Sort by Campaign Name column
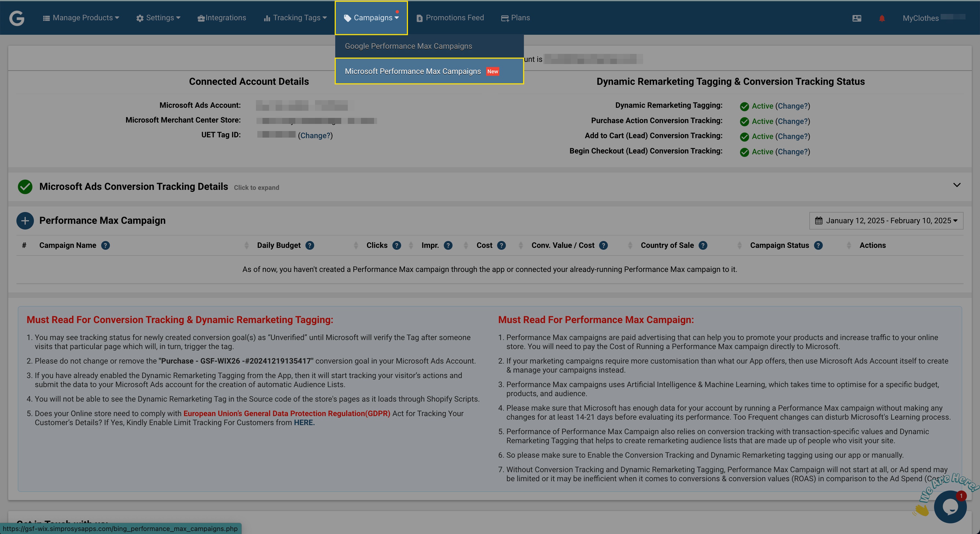The width and height of the screenshot is (980, 534). (x=247, y=245)
